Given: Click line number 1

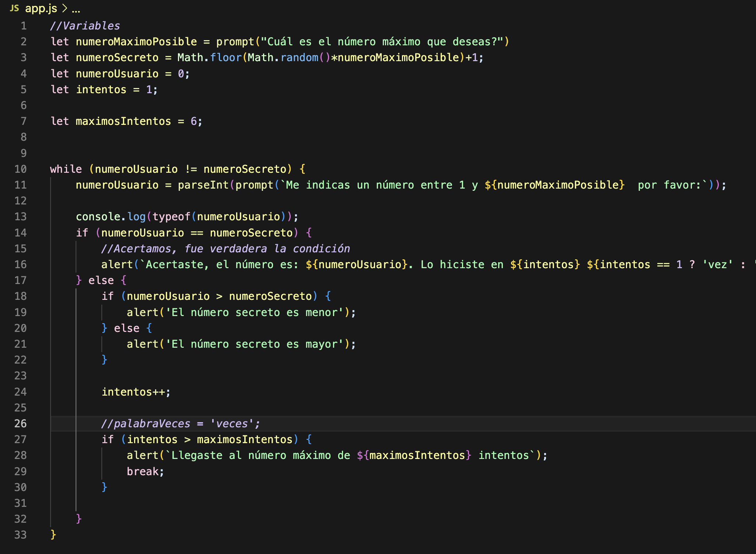Looking at the screenshot, I should (24, 26).
